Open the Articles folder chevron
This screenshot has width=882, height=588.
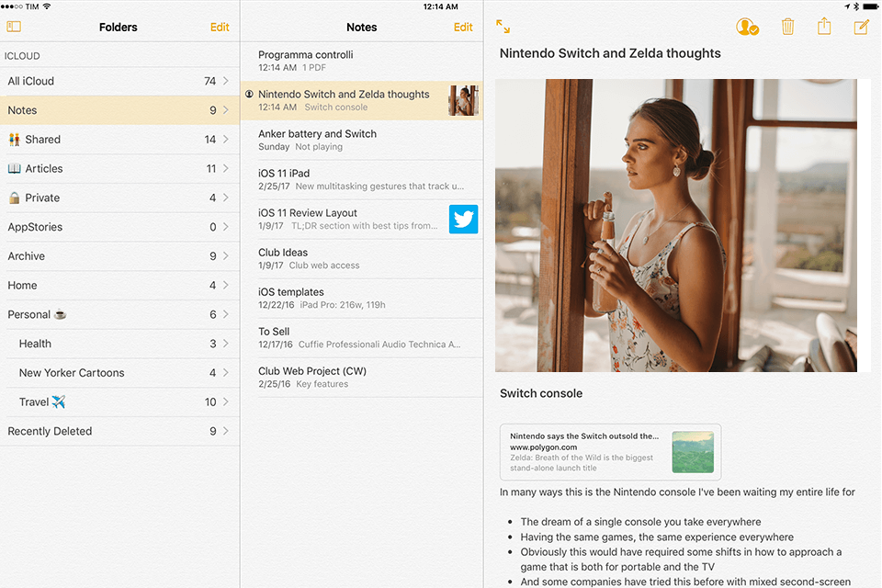click(x=226, y=168)
